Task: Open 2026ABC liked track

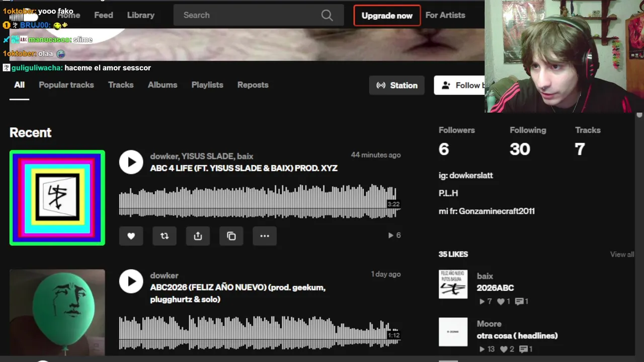Action: tap(495, 288)
